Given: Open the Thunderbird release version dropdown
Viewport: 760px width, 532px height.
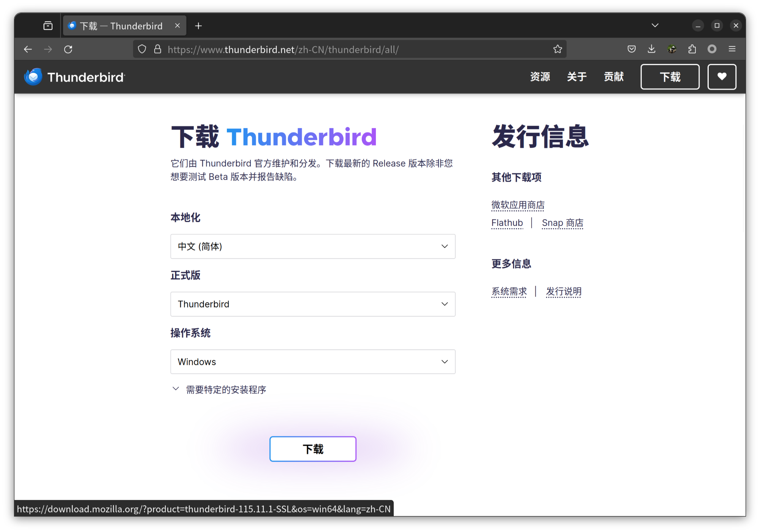Looking at the screenshot, I should (313, 304).
